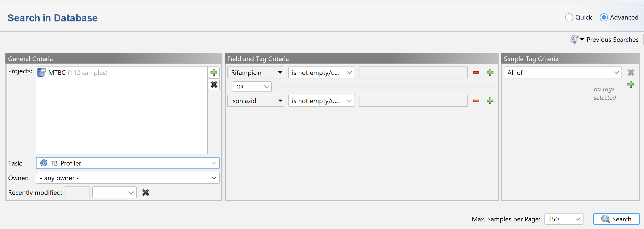644x229 pixels.
Task: Open the Rifampicin field selector
Action: [256, 73]
